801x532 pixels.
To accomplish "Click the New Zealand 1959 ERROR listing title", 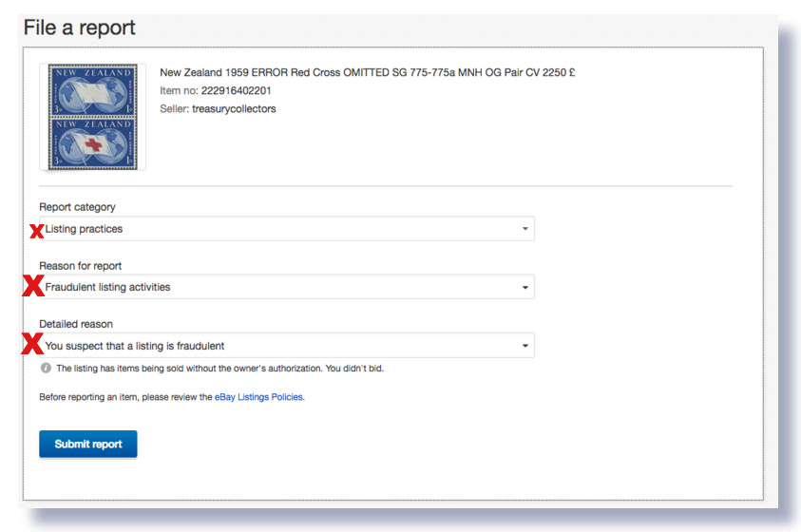I will coord(367,73).
